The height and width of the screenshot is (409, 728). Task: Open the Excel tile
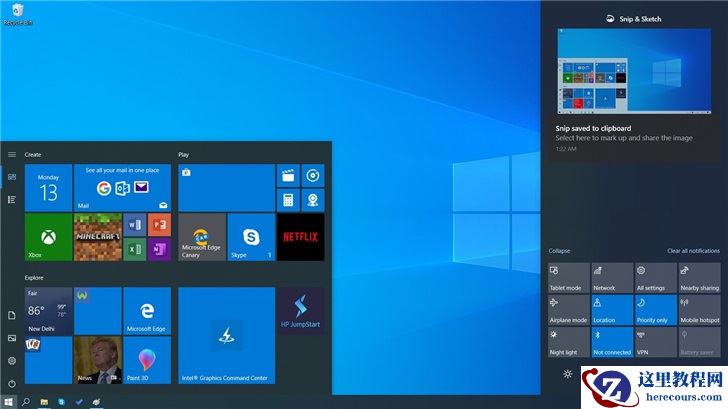pos(135,249)
